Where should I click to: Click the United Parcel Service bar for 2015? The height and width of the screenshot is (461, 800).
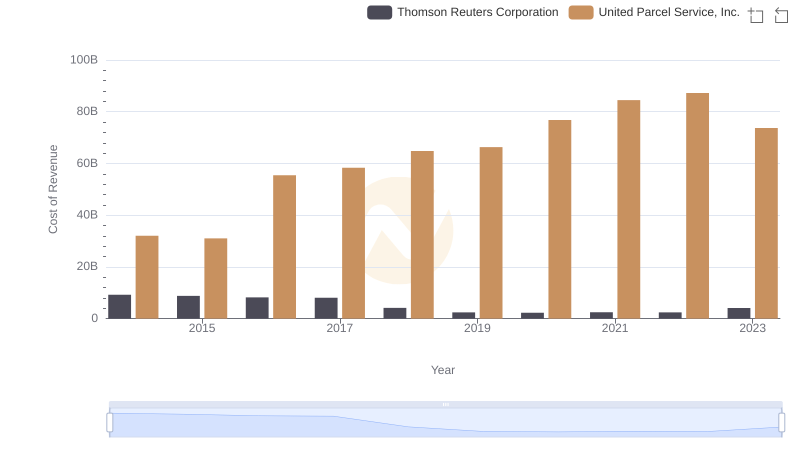click(x=216, y=278)
